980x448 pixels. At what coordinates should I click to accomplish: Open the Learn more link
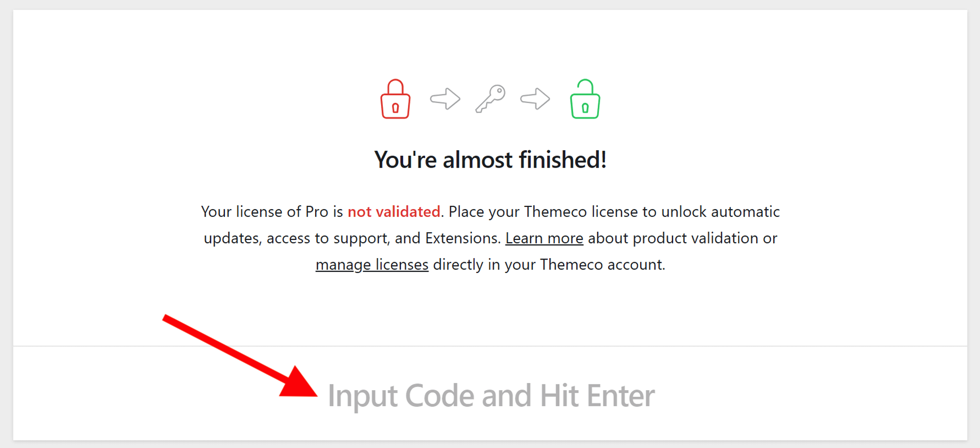point(544,238)
